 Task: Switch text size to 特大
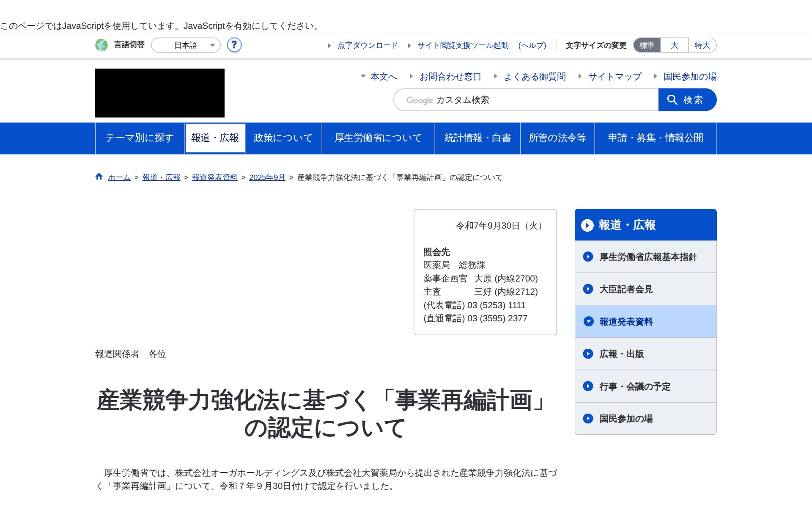[x=702, y=45]
